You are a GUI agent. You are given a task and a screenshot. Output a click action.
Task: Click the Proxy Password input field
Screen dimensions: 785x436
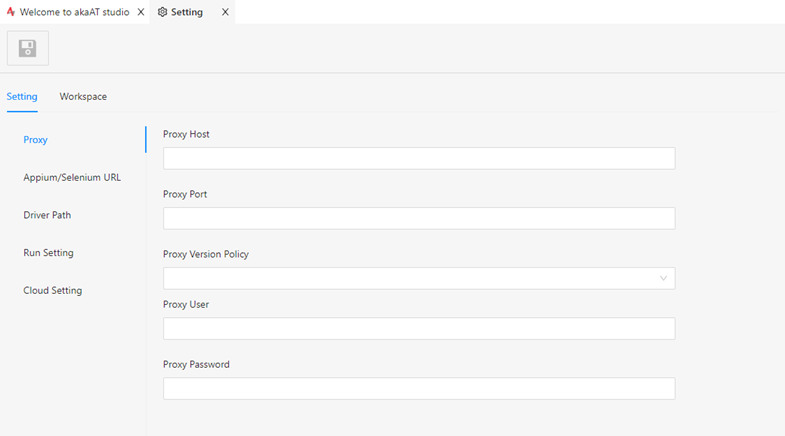click(419, 388)
